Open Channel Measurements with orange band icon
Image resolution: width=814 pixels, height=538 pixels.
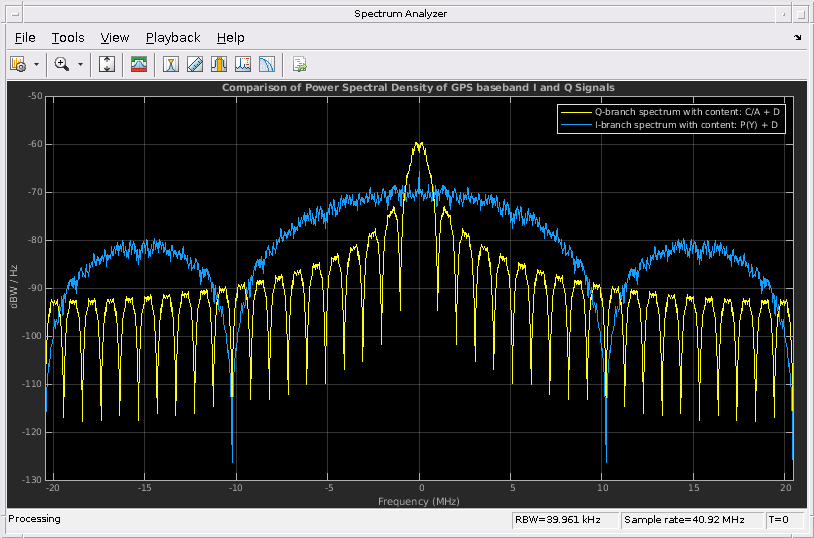click(219, 65)
